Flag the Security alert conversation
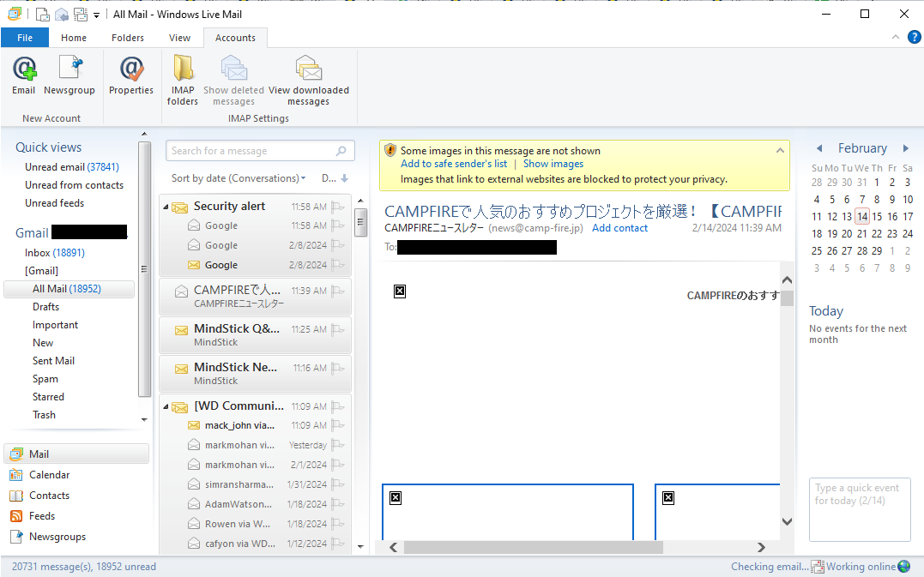924x577 pixels. pos(338,207)
